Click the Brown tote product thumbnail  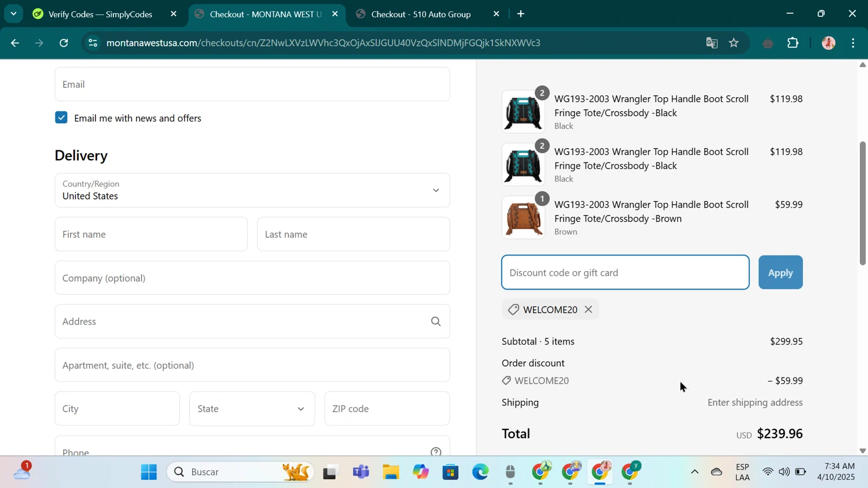click(524, 218)
